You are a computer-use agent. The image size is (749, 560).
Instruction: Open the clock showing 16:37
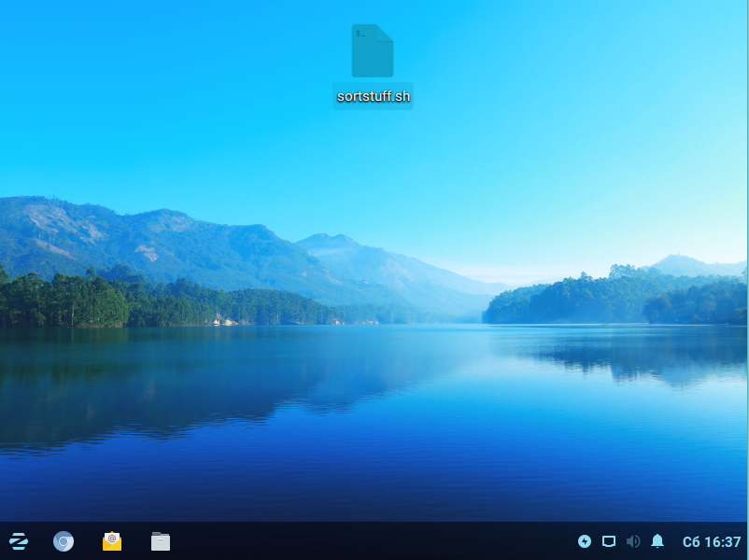coord(722,541)
